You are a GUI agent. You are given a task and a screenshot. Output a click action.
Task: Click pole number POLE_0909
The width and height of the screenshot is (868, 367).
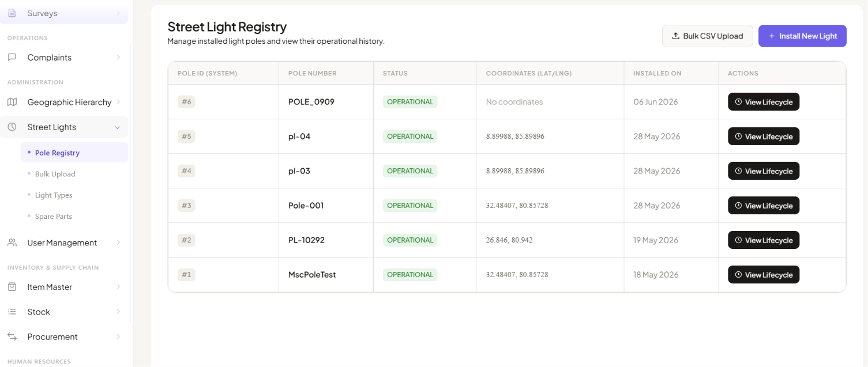click(311, 102)
